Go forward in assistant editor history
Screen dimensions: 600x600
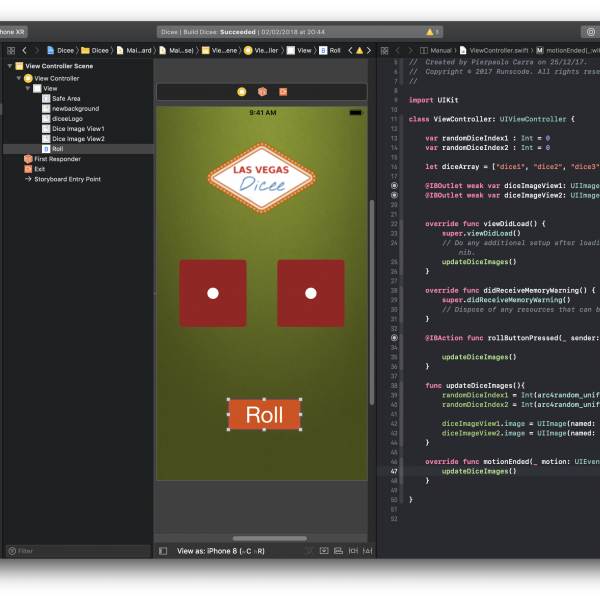pyautogui.click(x=410, y=51)
